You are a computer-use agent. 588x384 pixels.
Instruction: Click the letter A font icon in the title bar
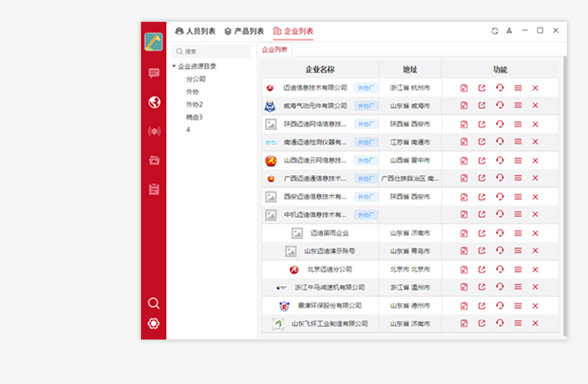click(509, 31)
